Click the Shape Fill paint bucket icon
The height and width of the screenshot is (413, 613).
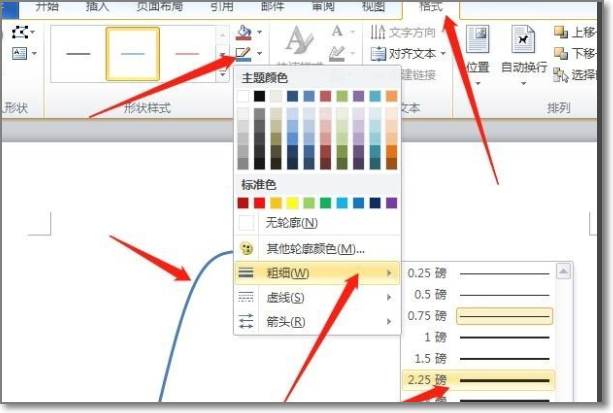pyautogui.click(x=244, y=32)
